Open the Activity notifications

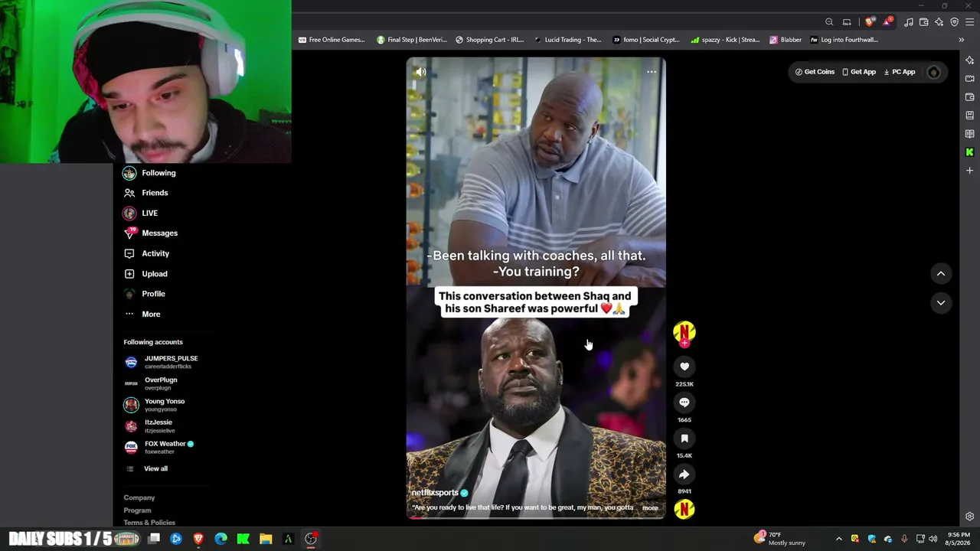tap(147, 253)
